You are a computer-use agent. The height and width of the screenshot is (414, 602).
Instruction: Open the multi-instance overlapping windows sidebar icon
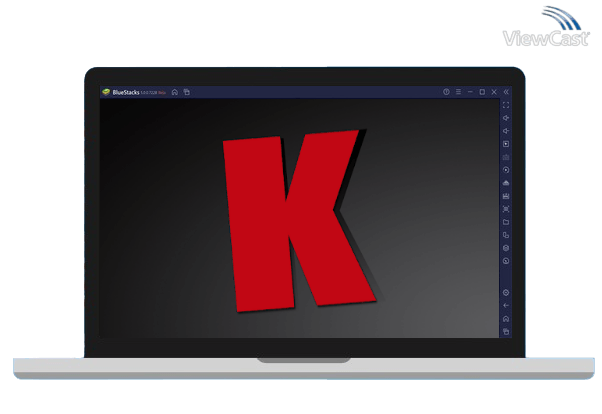click(506, 235)
